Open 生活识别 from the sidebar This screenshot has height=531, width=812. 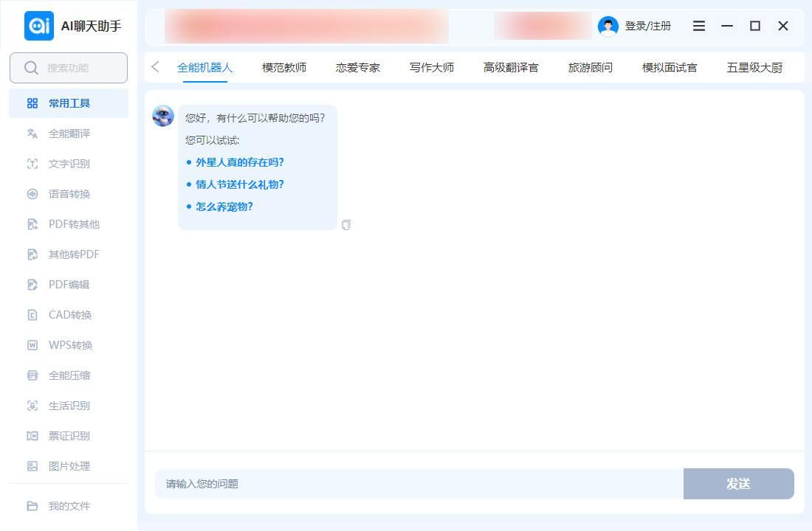[x=69, y=406]
